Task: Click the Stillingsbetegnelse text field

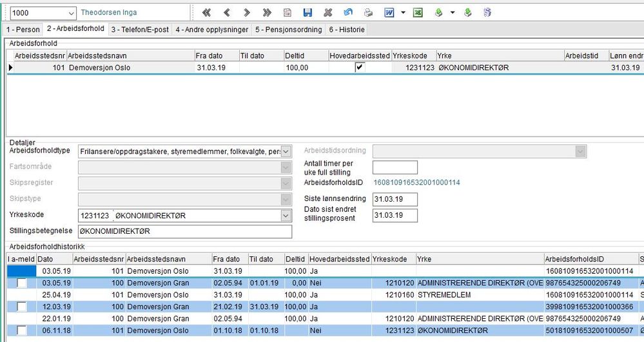Action: (185, 231)
